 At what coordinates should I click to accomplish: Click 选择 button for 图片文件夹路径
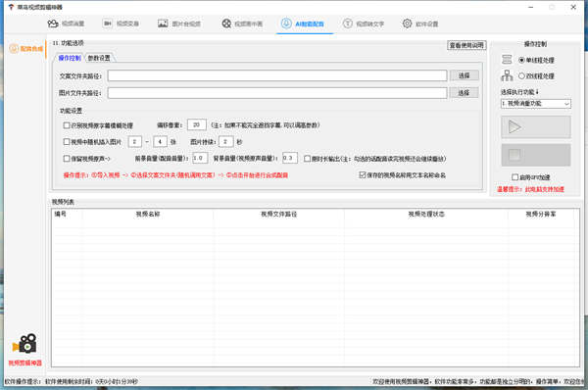(464, 93)
